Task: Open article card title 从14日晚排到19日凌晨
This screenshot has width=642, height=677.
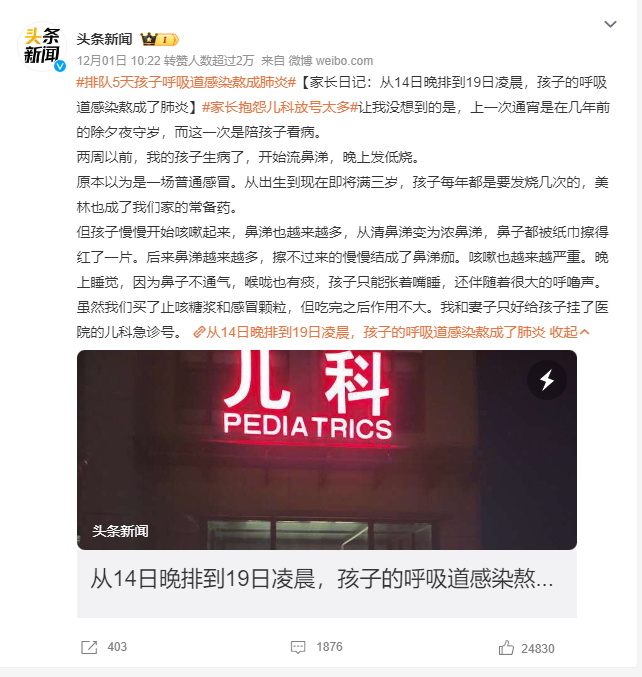Action: coord(322,579)
